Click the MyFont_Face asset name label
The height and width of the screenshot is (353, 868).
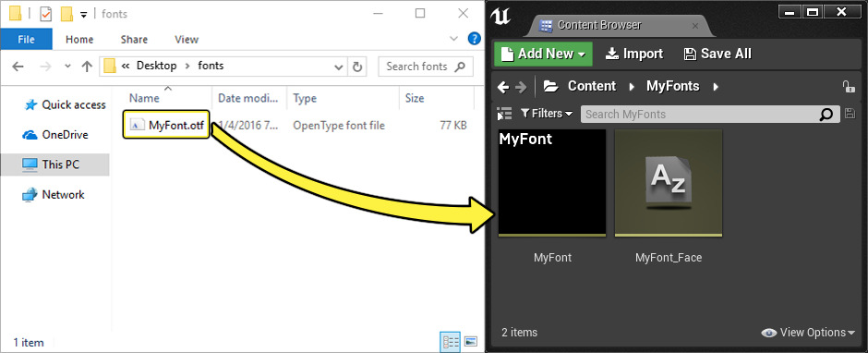coord(669,258)
